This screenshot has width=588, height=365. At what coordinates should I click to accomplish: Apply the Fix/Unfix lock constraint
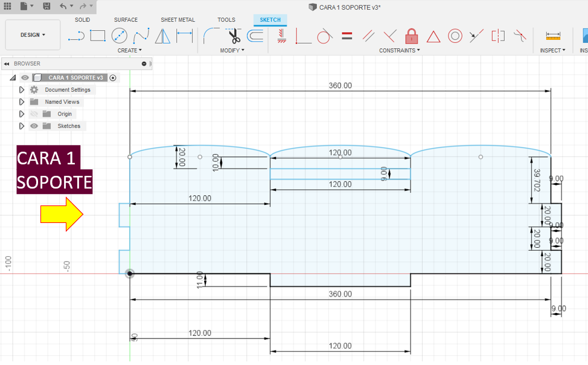[411, 36]
